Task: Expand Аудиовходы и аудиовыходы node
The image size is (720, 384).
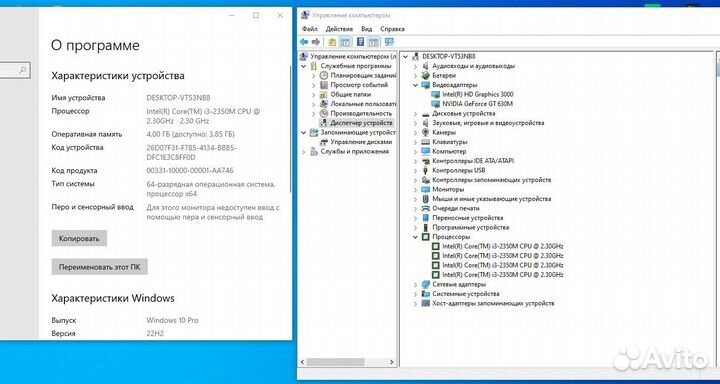Action: click(415, 66)
